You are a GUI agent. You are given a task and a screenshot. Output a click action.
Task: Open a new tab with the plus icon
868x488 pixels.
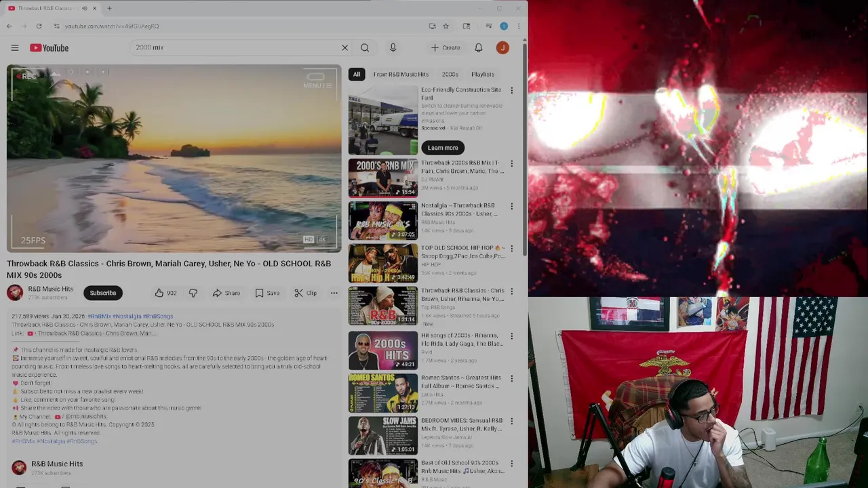[x=109, y=8]
